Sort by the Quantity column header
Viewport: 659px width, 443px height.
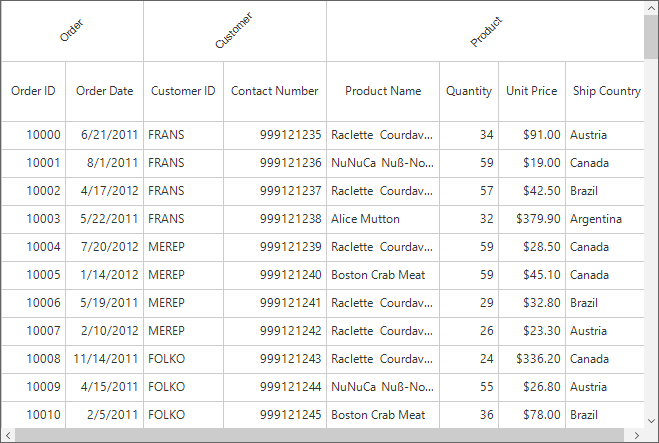coord(469,91)
